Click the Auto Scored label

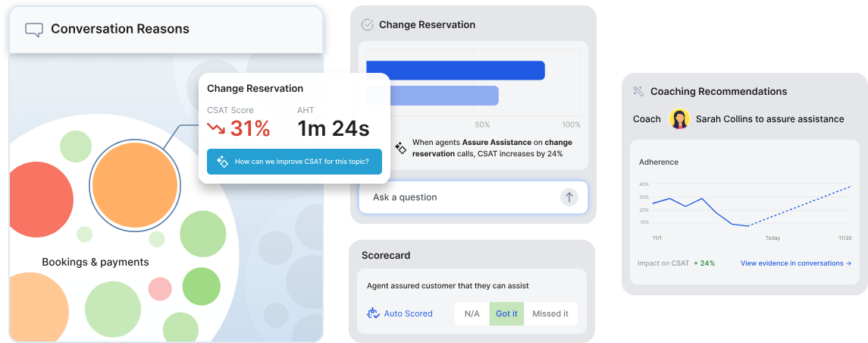tap(409, 313)
